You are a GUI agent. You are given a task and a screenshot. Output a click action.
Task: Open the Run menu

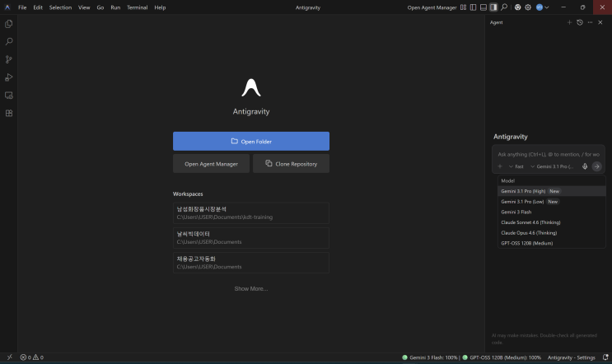pos(115,7)
